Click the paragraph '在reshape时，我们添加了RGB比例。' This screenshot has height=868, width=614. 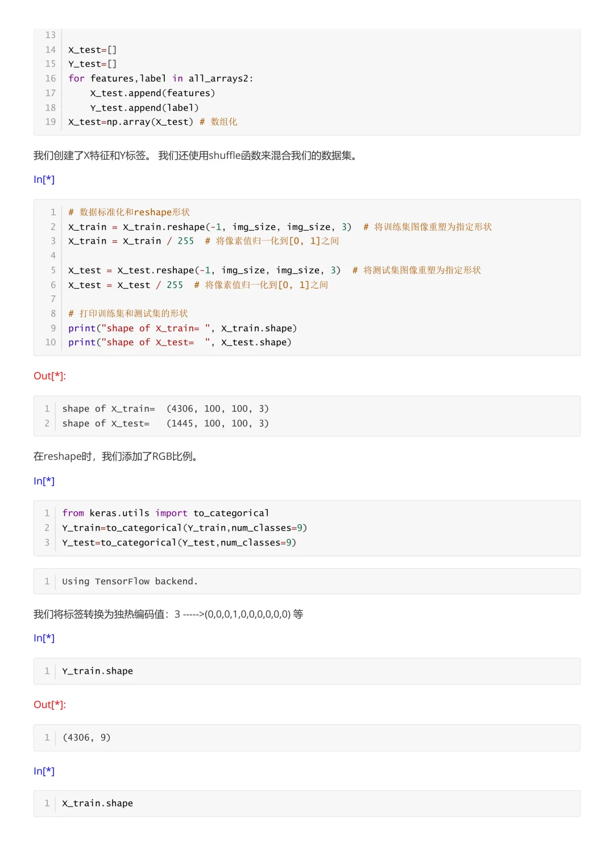point(117,457)
